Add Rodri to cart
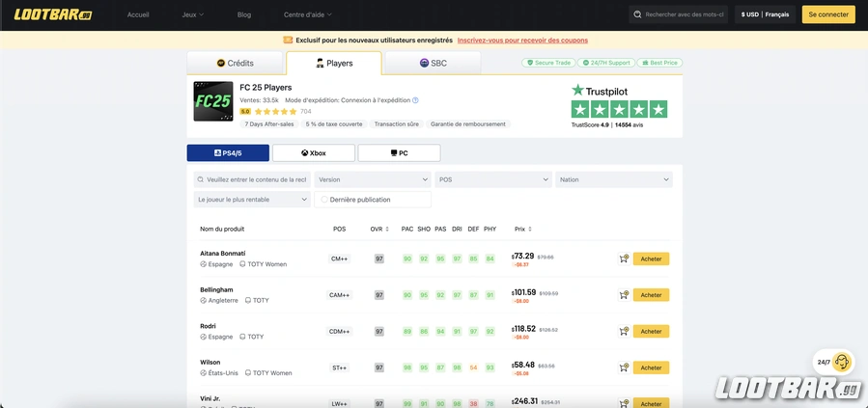Screen dimensions: 868x408 click(624, 332)
